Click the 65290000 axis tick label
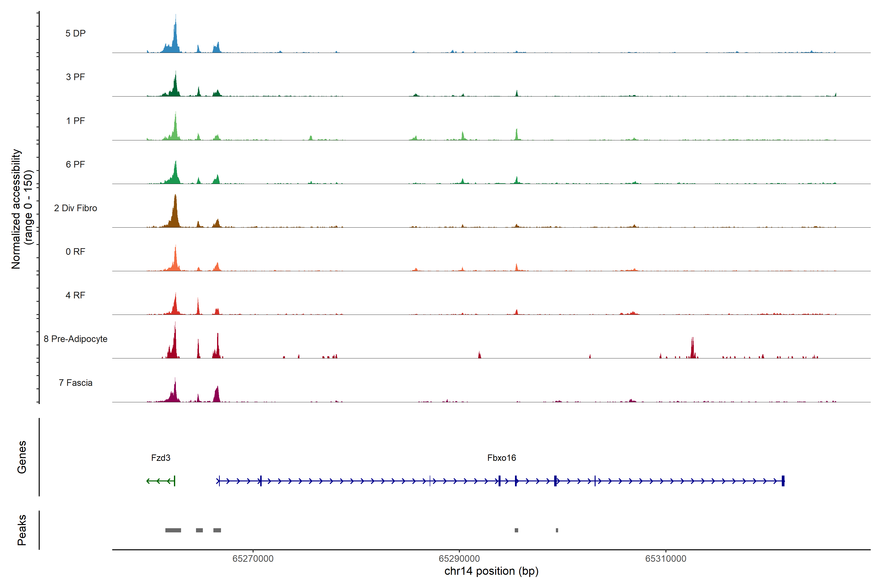Screen dimensions: 882x588 [459, 558]
